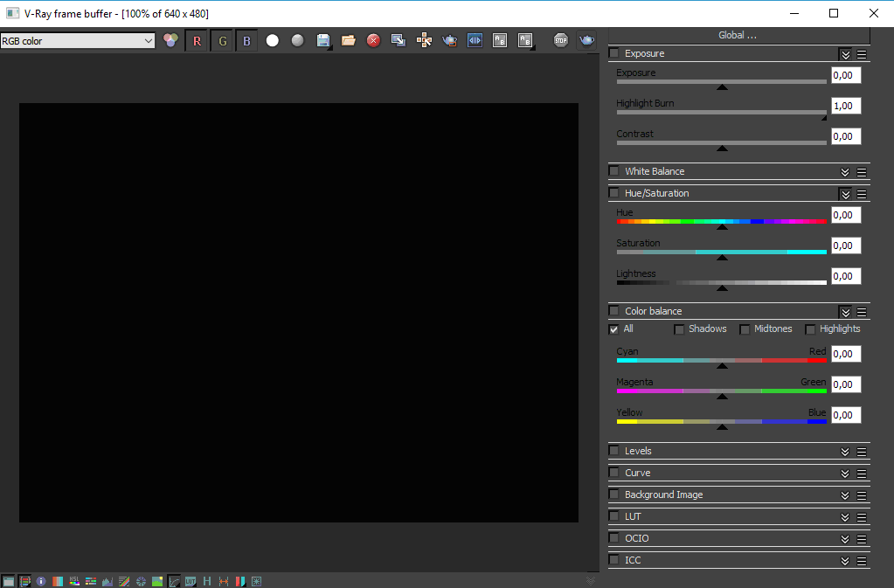
Task: Expand the Levels rollout chevron
Action: 846,452
